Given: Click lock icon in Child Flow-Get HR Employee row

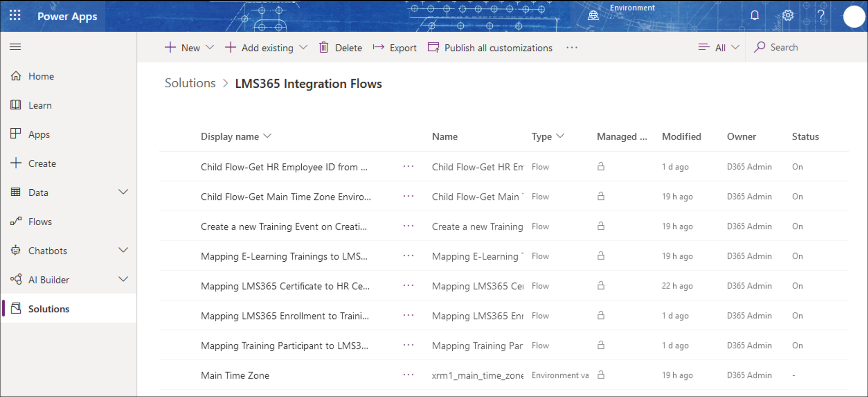Looking at the screenshot, I should point(601,166).
